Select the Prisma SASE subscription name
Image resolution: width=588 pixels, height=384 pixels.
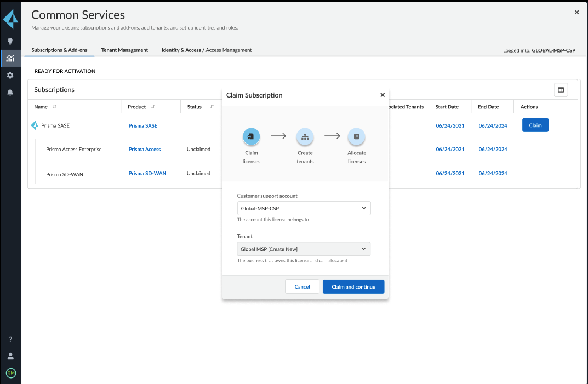55,125
